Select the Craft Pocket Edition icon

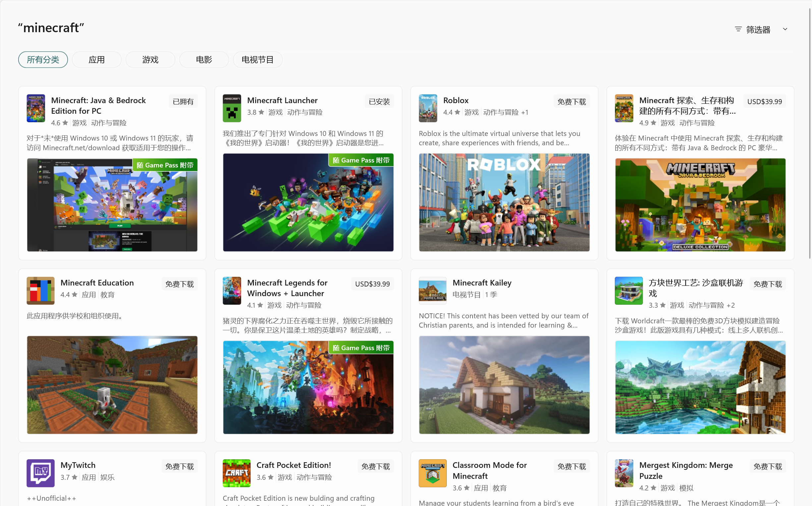[236, 473]
